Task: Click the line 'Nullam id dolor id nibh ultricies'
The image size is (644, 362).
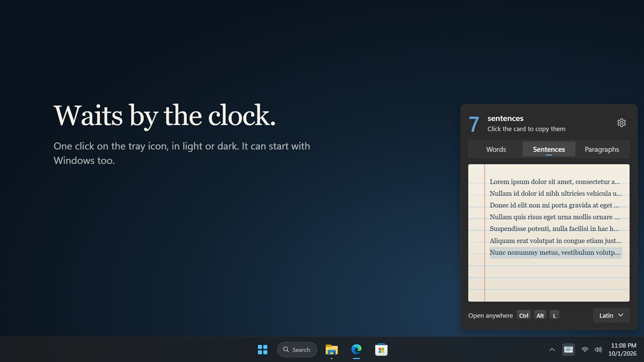Action: pyautogui.click(x=555, y=194)
